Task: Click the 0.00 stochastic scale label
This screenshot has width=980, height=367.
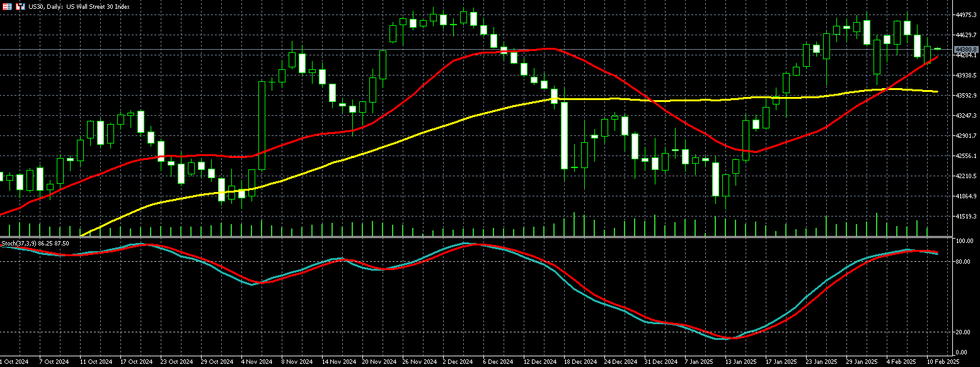Action: 962,352
